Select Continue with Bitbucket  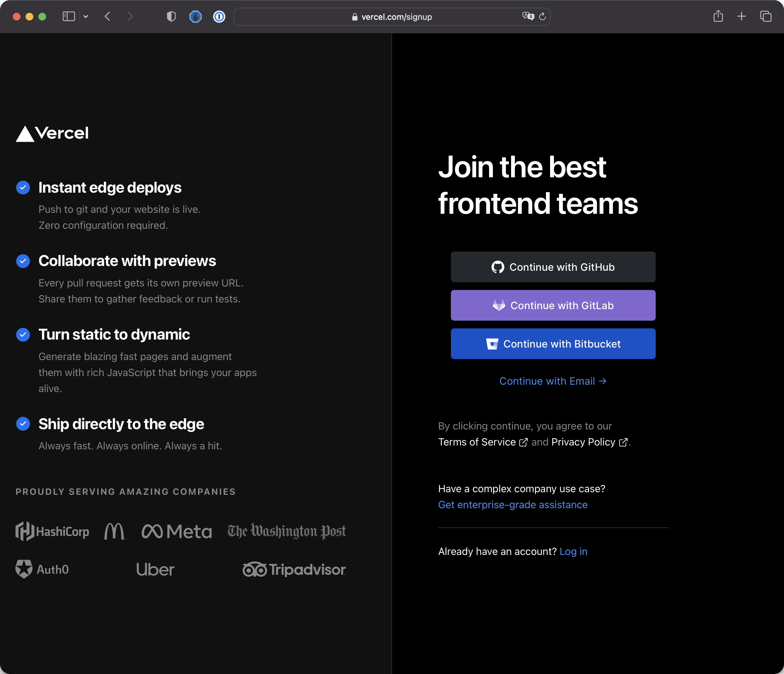point(553,344)
